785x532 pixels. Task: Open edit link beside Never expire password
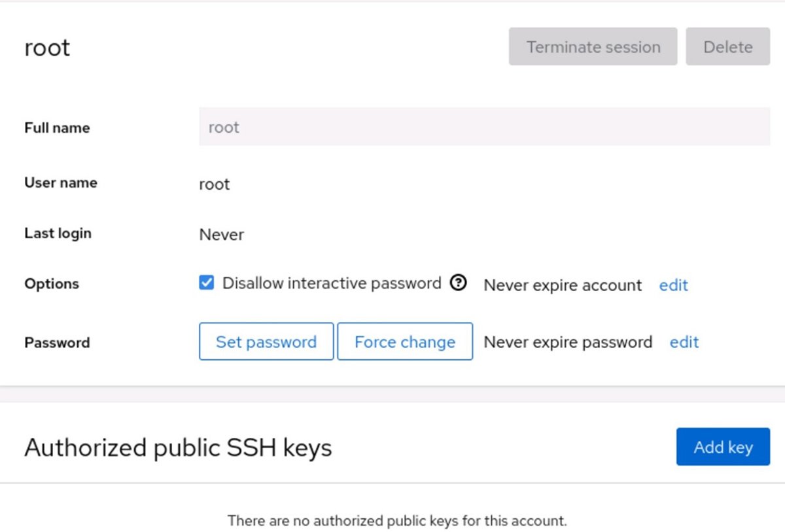click(684, 342)
